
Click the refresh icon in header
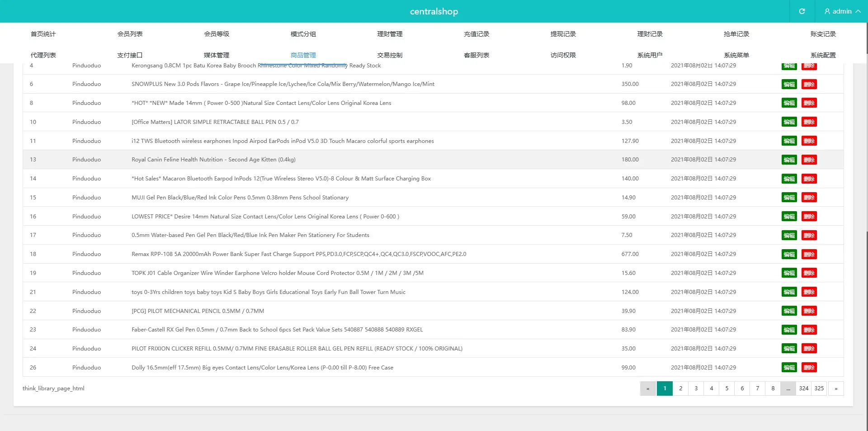coord(802,11)
